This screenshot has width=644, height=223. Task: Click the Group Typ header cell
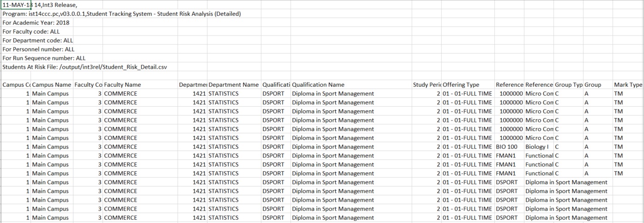(x=568, y=85)
